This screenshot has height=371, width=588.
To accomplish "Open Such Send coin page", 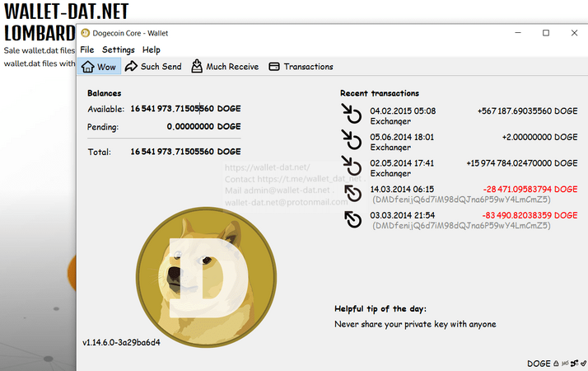I will tap(153, 67).
